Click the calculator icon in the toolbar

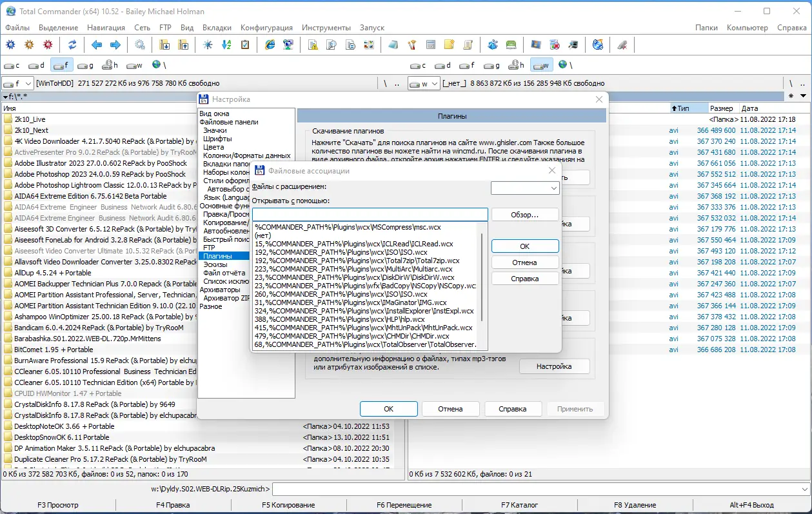(431, 44)
